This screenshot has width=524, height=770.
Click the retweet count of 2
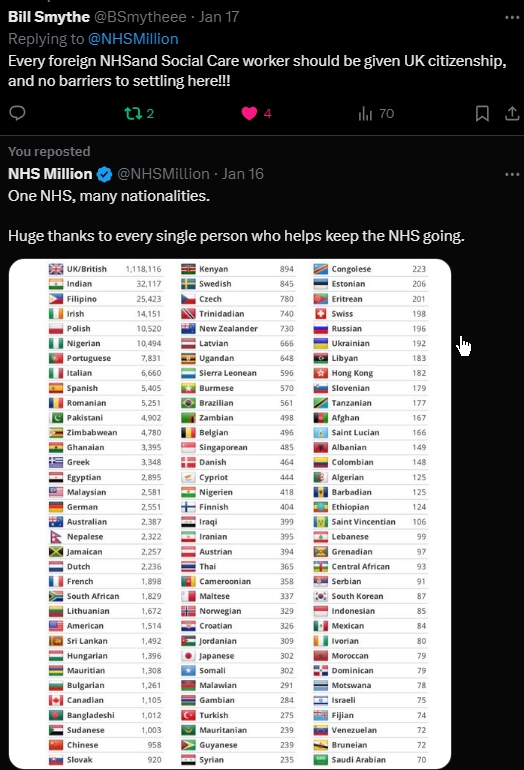[x=150, y=114]
